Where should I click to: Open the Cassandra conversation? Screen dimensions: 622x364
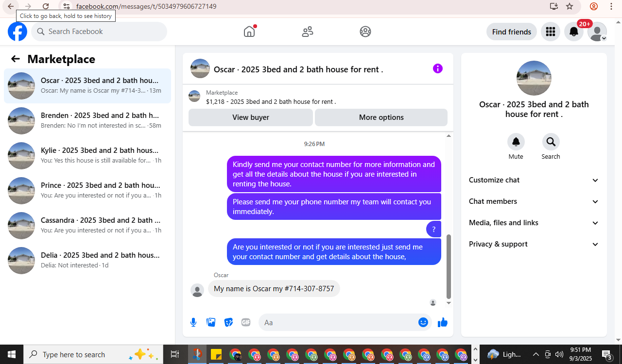[87, 226]
